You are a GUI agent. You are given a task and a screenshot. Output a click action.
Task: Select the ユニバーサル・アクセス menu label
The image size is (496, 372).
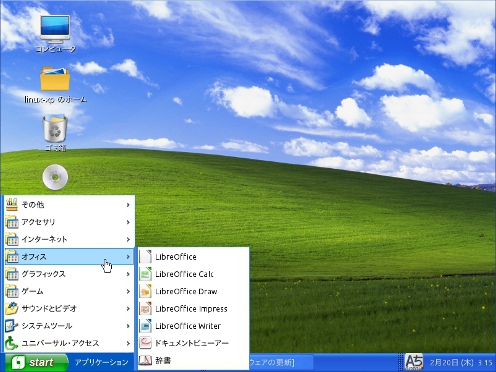[60, 343]
